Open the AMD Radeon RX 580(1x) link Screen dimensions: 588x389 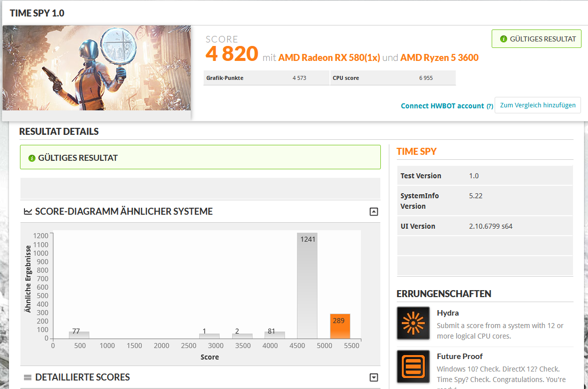click(329, 58)
